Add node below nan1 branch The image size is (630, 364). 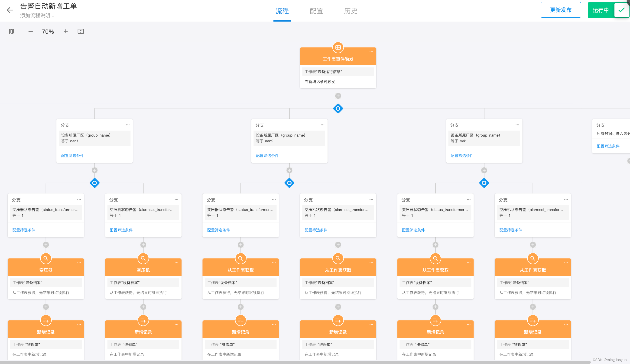click(x=94, y=170)
